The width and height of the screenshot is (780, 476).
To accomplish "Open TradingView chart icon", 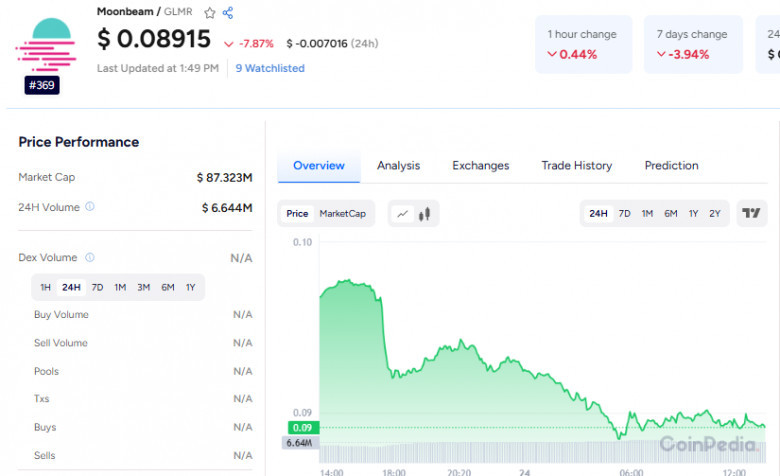I will click(x=751, y=213).
